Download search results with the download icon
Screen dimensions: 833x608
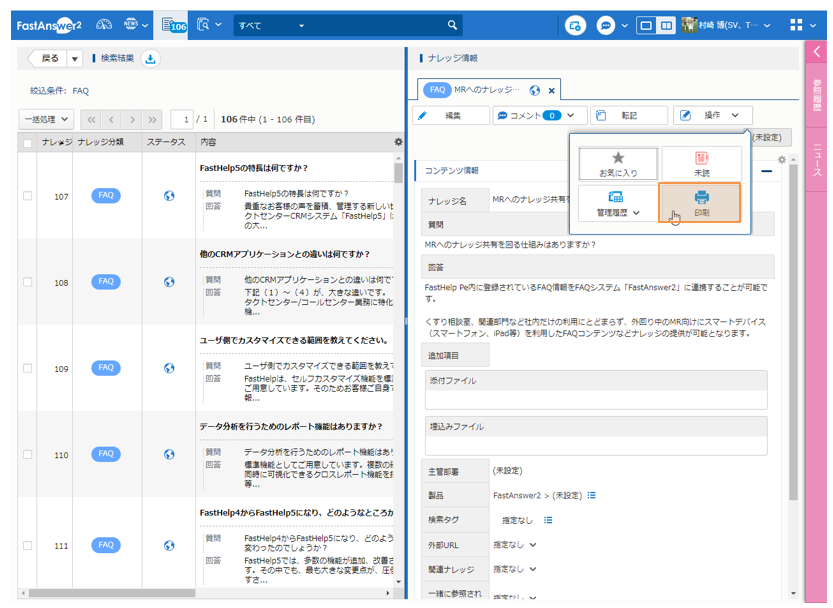click(x=151, y=59)
